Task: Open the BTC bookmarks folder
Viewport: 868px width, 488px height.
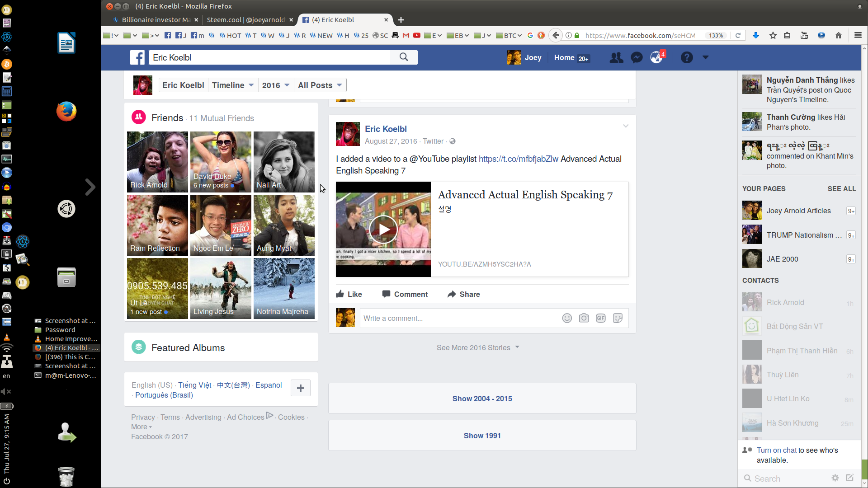Action: pos(509,35)
